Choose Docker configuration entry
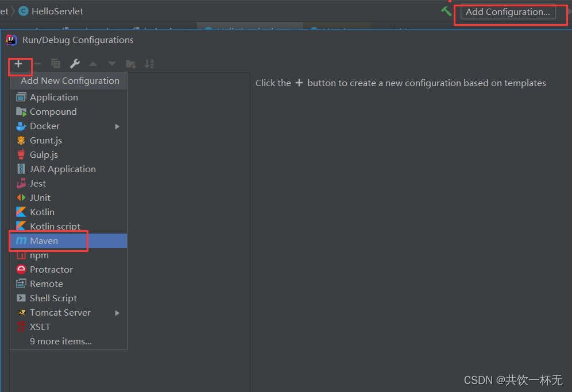The image size is (572, 392). pos(68,126)
